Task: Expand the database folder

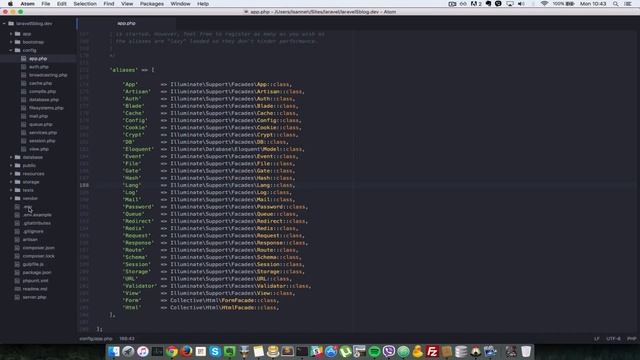Action: 11,157
